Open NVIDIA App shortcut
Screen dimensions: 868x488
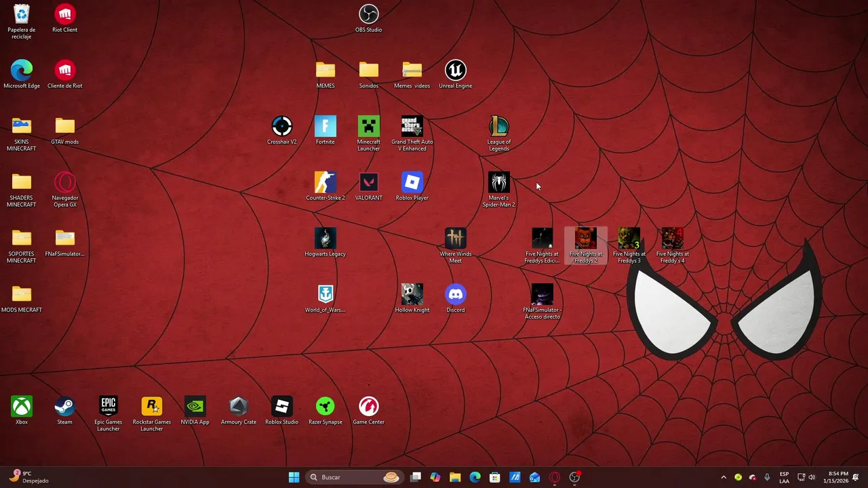pos(195,411)
